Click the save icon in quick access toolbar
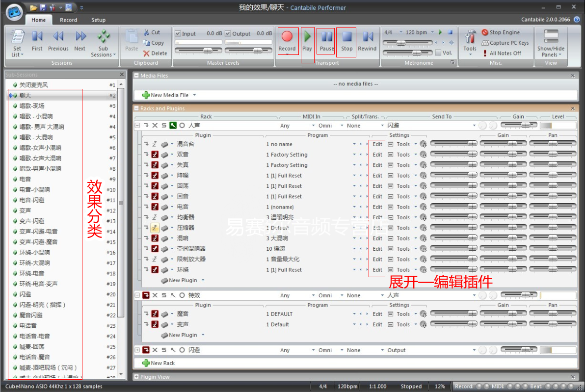This screenshot has width=585, height=392. [x=43, y=7]
